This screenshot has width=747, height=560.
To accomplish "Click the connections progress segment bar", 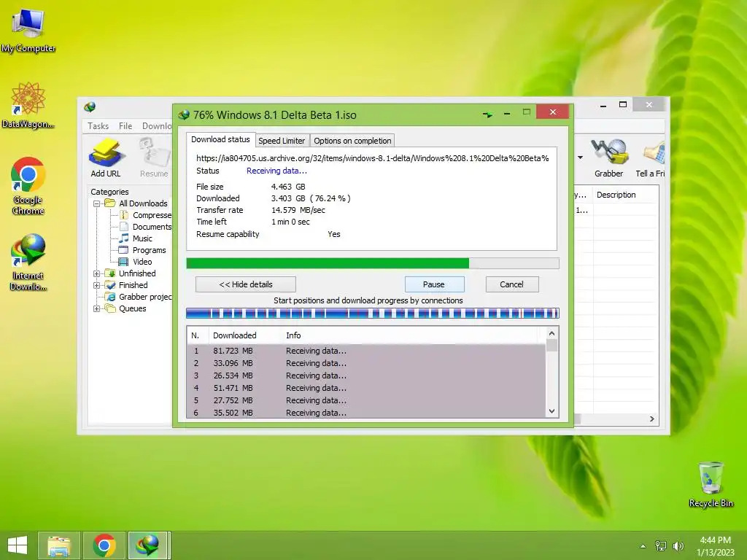I will pyautogui.click(x=373, y=313).
